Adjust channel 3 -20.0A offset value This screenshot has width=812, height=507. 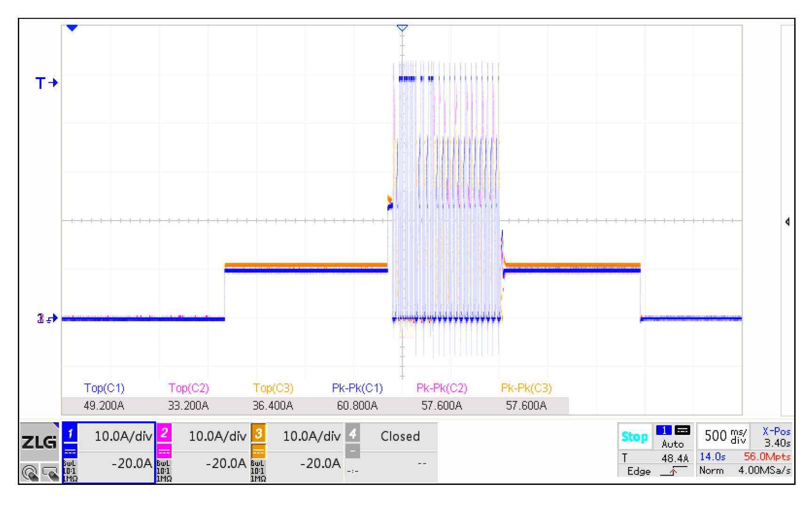point(320,464)
